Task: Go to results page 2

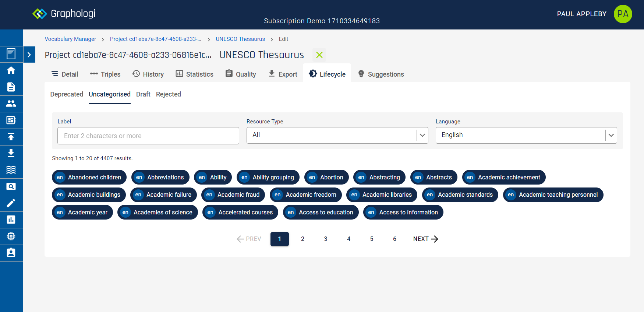Action: [x=302, y=239]
